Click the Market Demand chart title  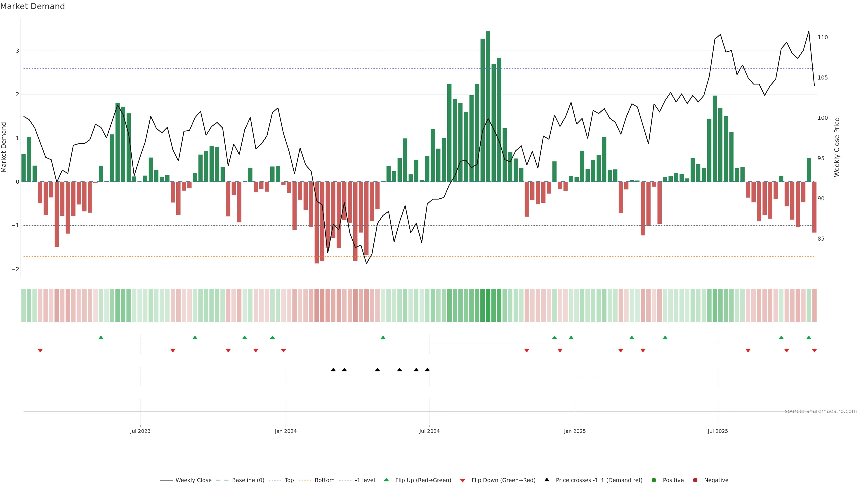coord(32,6)
